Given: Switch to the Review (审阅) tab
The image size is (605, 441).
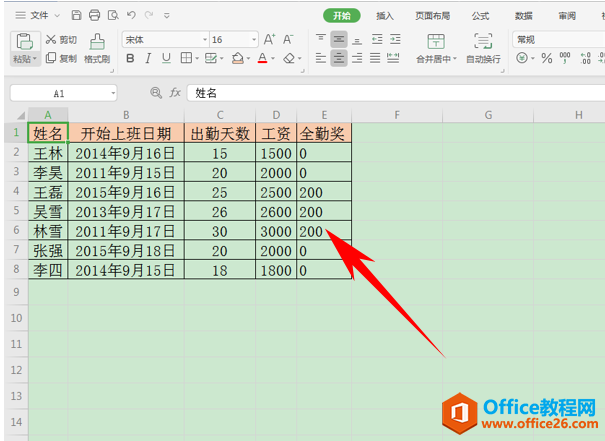Looking at the screenshot, I should (567, 16).
